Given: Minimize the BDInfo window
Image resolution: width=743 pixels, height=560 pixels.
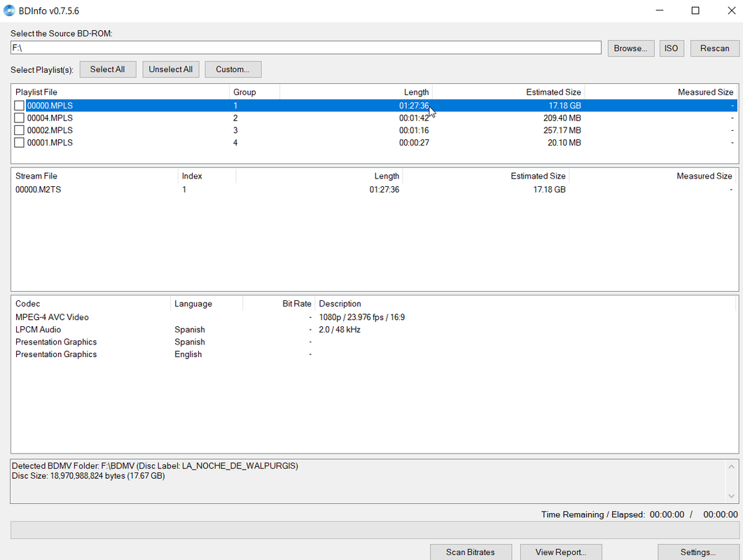Looking at the screenshot, I should pyautogui.click(x=659, y=10).
